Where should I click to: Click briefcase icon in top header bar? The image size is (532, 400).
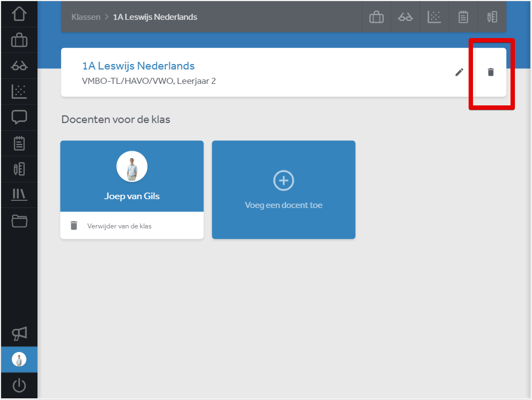click(377, 17)
